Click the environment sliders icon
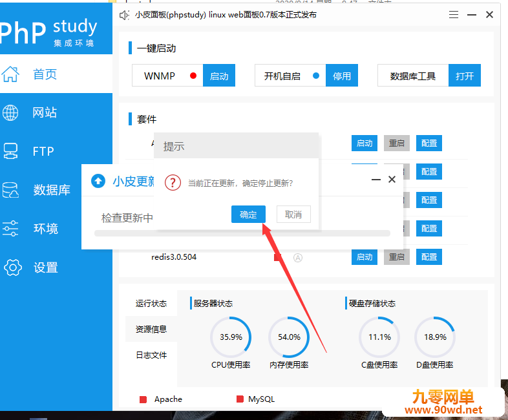Viewport: 508px width, 420px height. tap(10, 229)
